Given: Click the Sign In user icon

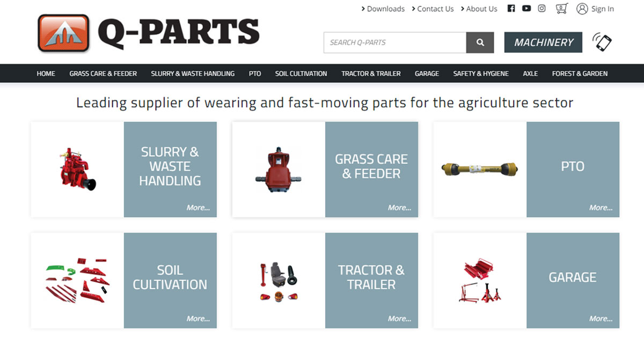Looking at the screenshot, I should point(582,9).
